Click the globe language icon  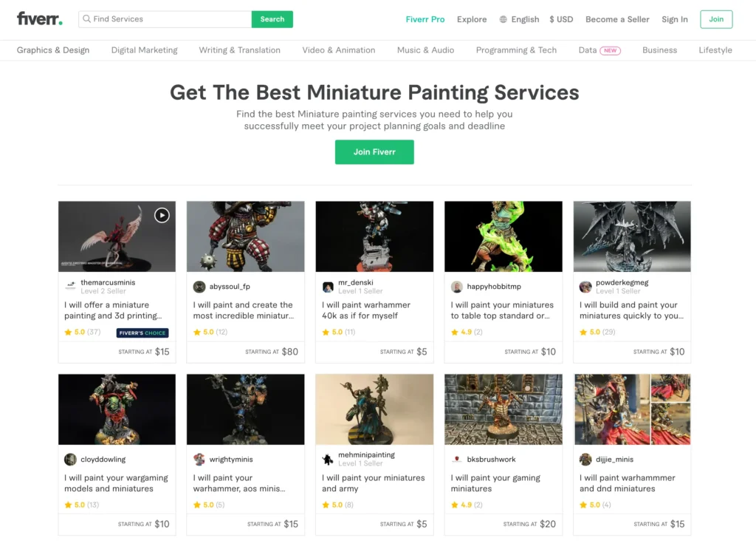503,19
